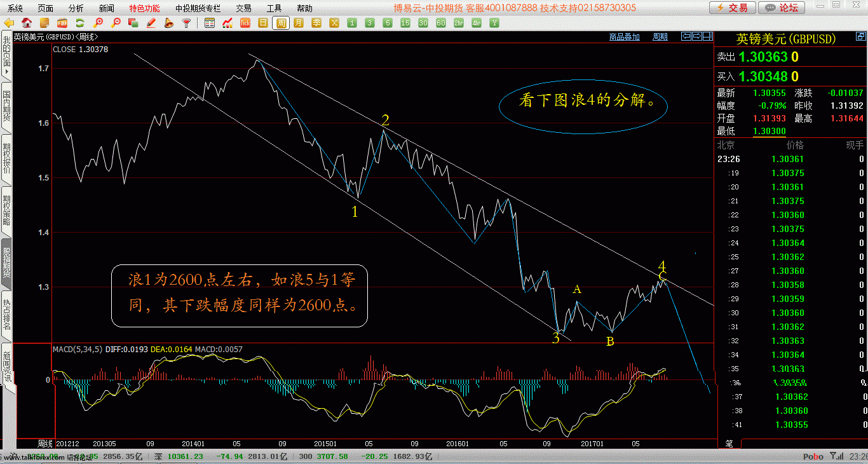Switch to monthly (月) period chart
The image size is (868, 464).
(299, 23)
